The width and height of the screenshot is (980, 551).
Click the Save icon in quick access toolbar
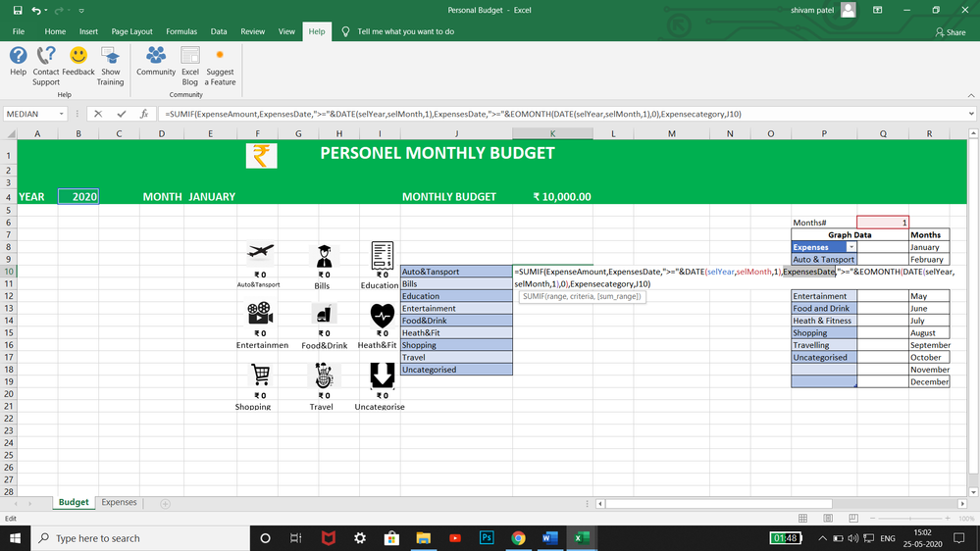pos(18,10)
